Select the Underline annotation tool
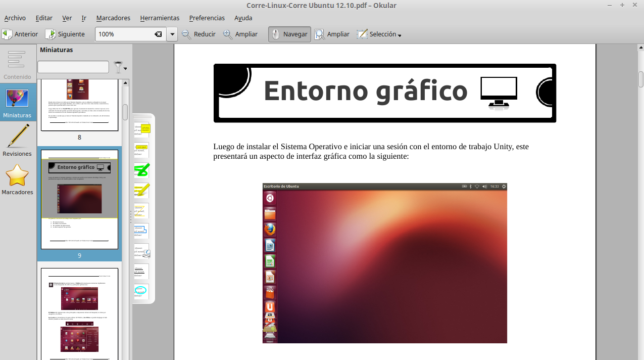The height and width of the screenshot is (360, 644). [x=141, y=272]
